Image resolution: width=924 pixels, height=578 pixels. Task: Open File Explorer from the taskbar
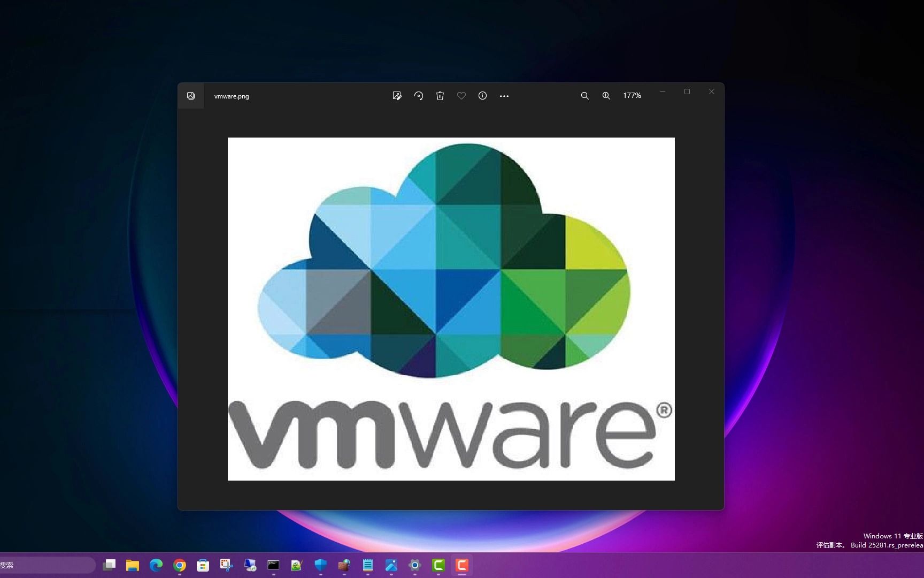click(133, 565)
